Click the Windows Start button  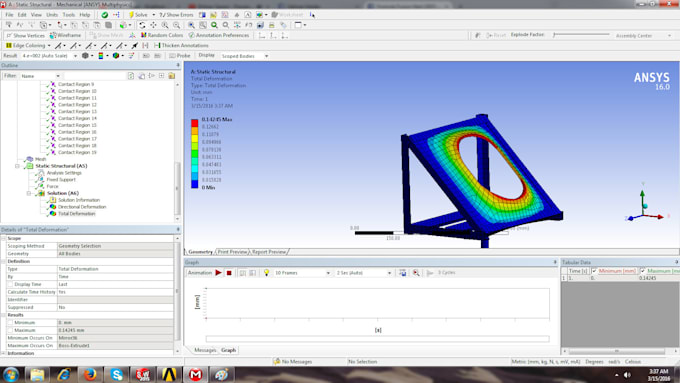point(11,374)
